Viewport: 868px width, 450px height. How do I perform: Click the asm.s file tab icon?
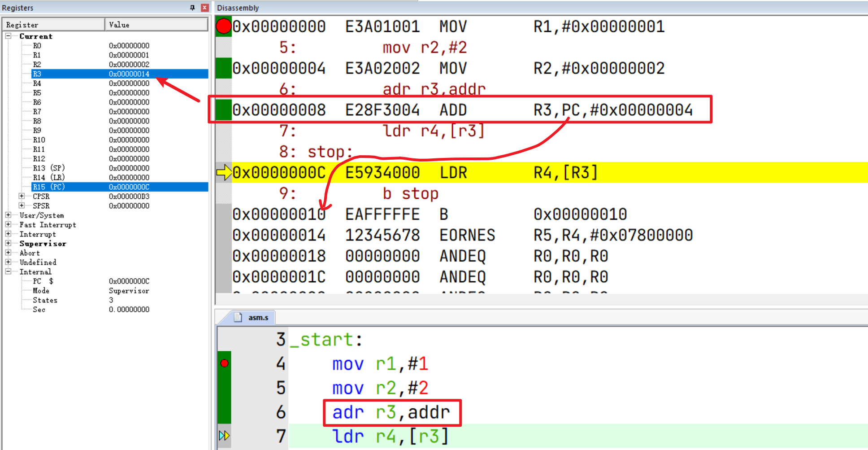click(238, 317)
